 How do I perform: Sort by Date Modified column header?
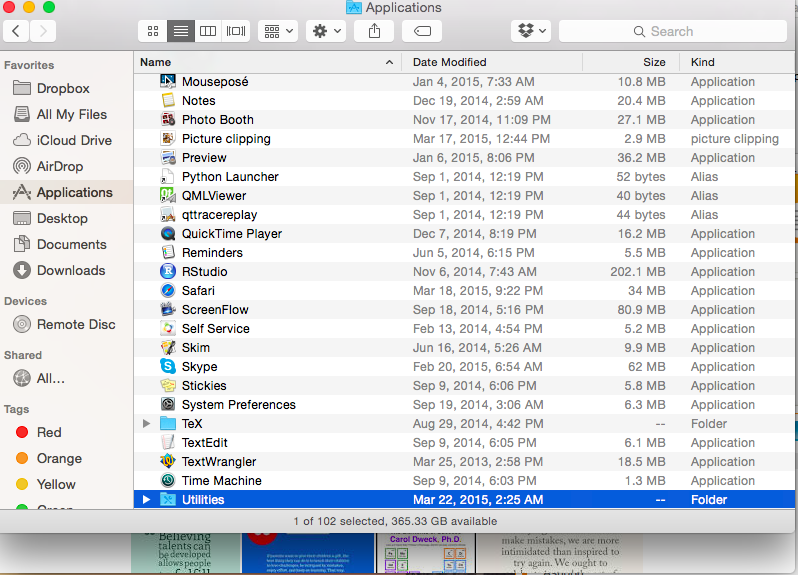pos(492,62)
